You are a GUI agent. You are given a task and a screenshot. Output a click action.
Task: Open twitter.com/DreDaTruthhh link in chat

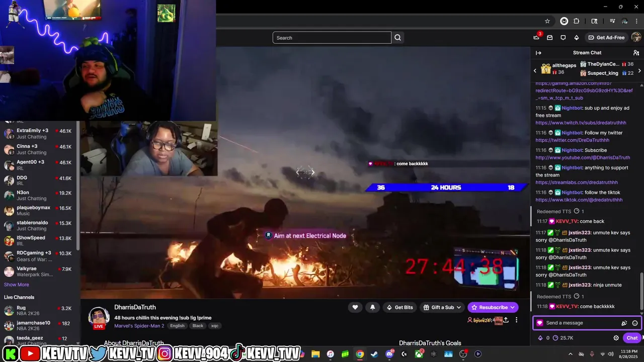point(572,140)
